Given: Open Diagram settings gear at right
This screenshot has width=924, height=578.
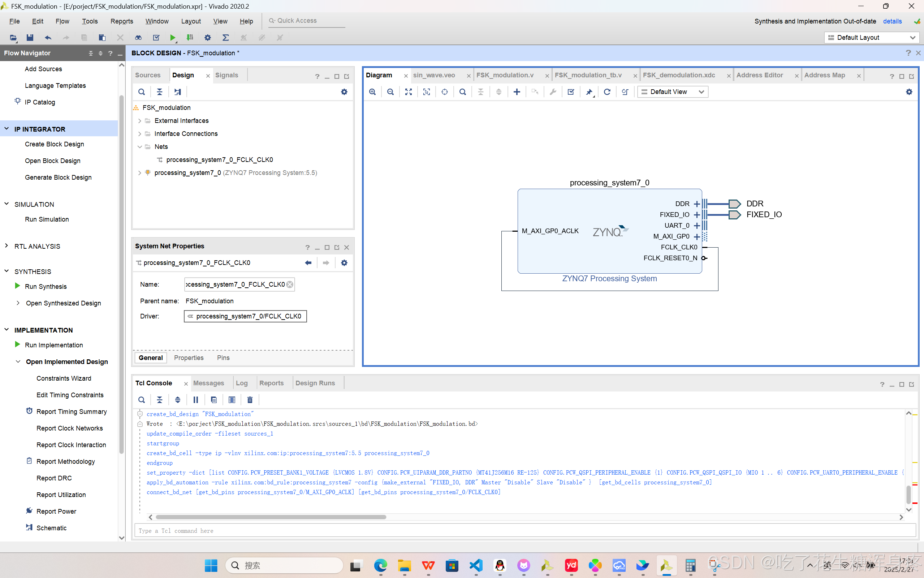Looking at the screenshot, I should coord(909,92).
